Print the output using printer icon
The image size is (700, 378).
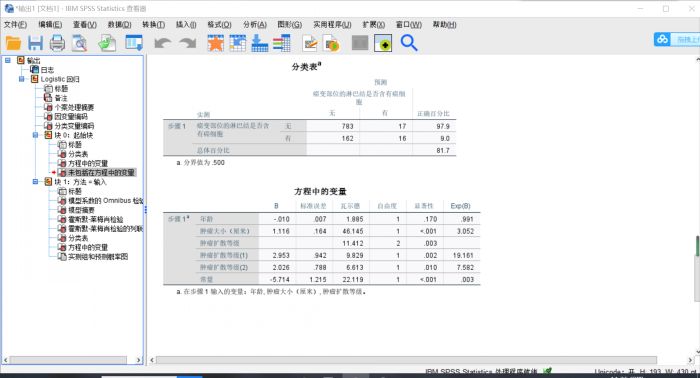click(57, 43)
